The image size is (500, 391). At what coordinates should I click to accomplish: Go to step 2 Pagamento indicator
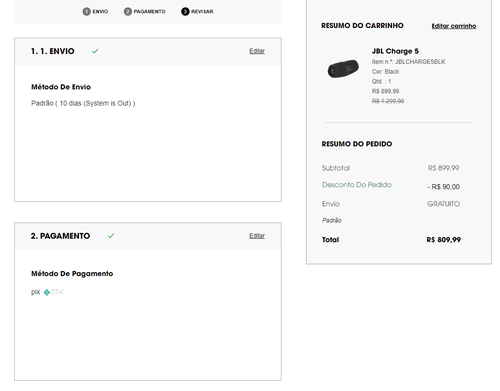(x=145, y=11)
